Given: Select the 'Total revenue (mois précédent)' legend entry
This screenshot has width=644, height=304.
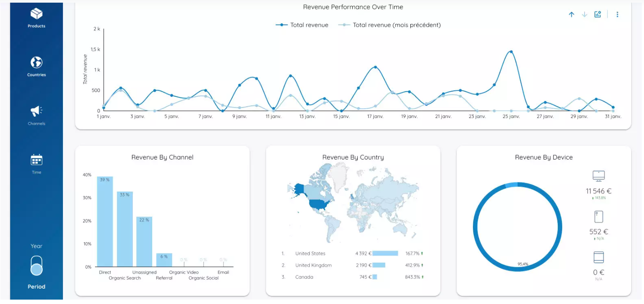Looking at the screenshot, I should click(x=390, y=25).
